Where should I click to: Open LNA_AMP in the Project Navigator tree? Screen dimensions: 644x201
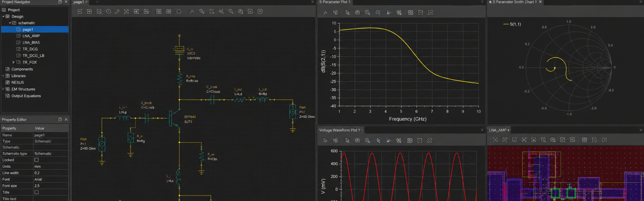coord(31,36)
